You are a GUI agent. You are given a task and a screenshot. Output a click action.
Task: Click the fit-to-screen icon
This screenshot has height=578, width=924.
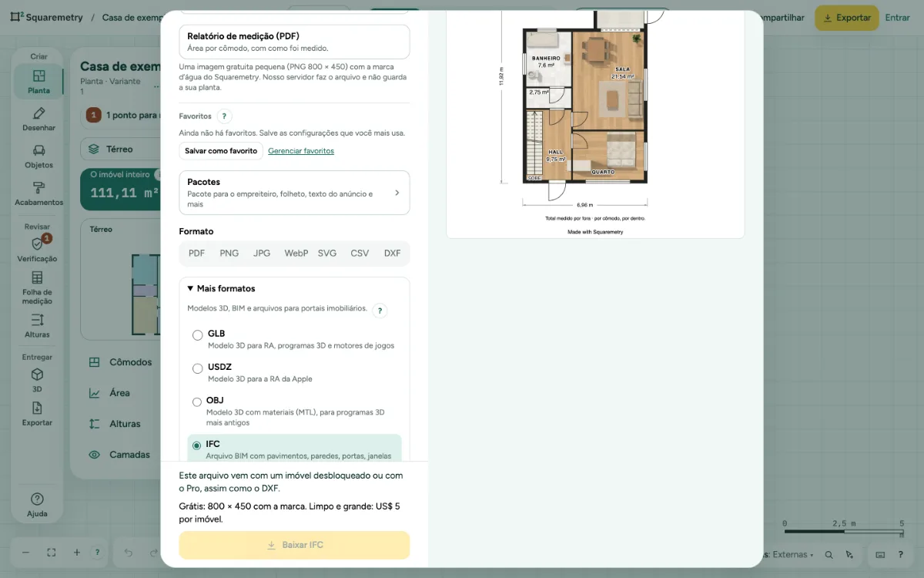point(51,553)
